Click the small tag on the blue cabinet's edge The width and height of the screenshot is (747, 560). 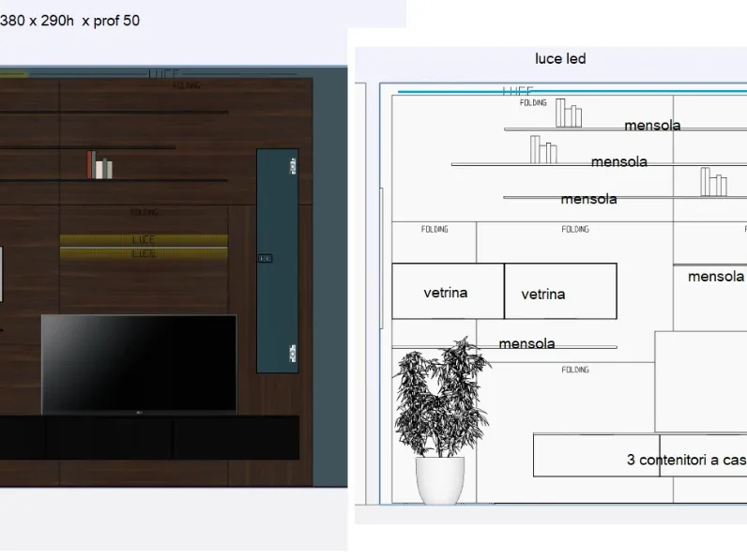[x=265, y=258]
